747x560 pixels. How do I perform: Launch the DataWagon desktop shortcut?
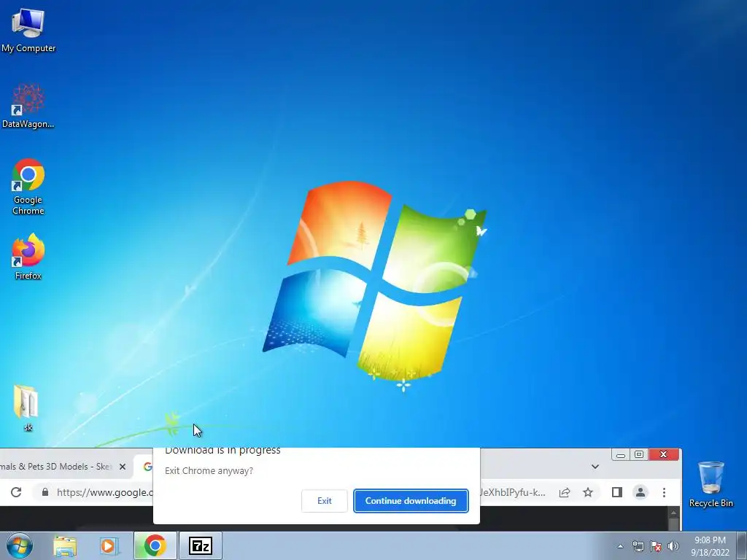point(28,106)
